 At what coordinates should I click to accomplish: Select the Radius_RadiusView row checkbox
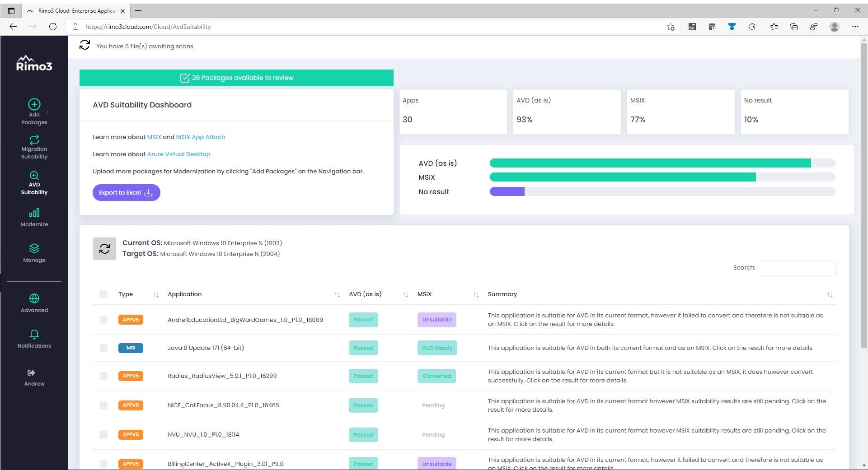pyautogui.click(x=103, y=376)
